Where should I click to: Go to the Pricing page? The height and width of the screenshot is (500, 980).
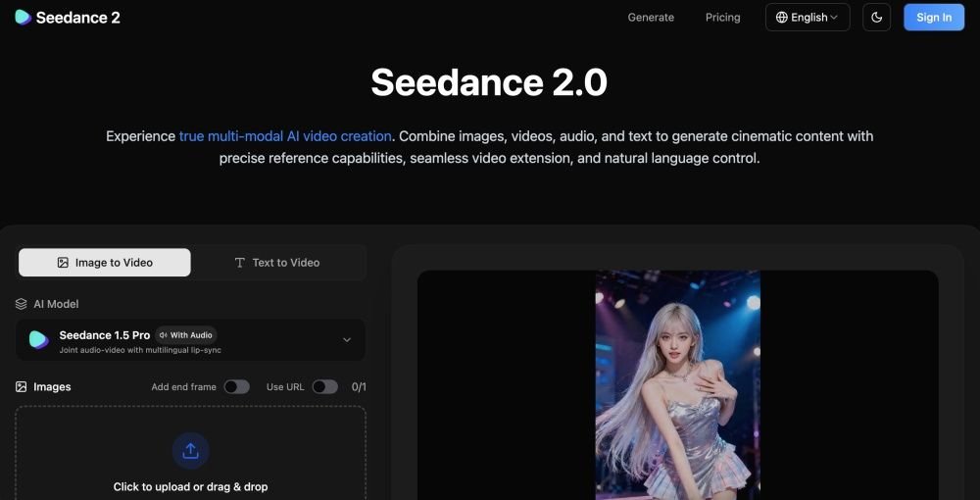point(722,18)
